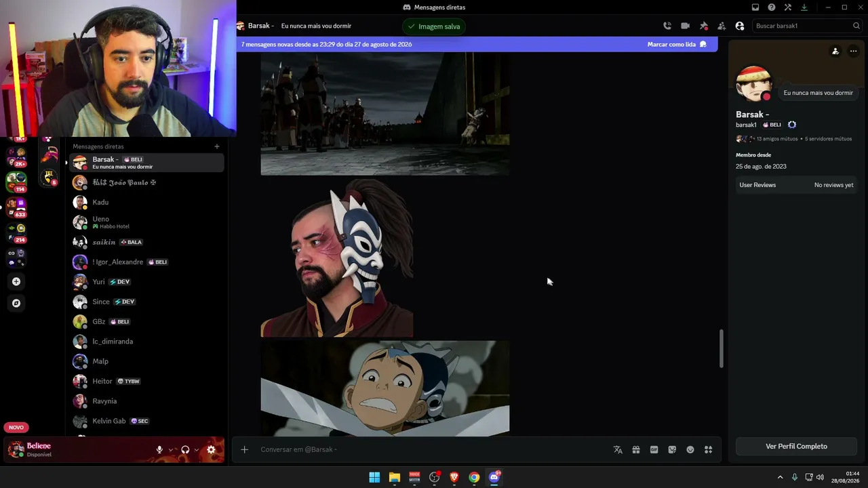
Task: Open the João Paulo direct message
Action: 147,182
